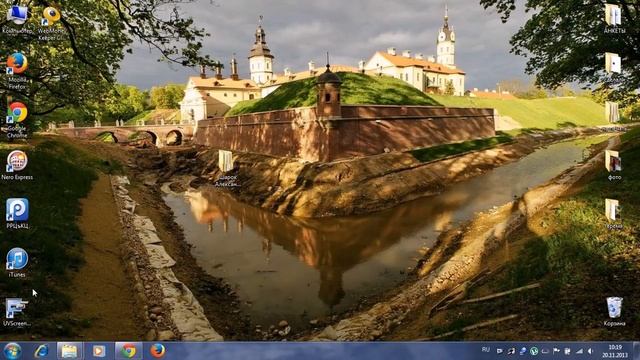Select the Корзина recycle bin icon
The width and height of the screenshot is (640, 360).
(x=614, y=311)
